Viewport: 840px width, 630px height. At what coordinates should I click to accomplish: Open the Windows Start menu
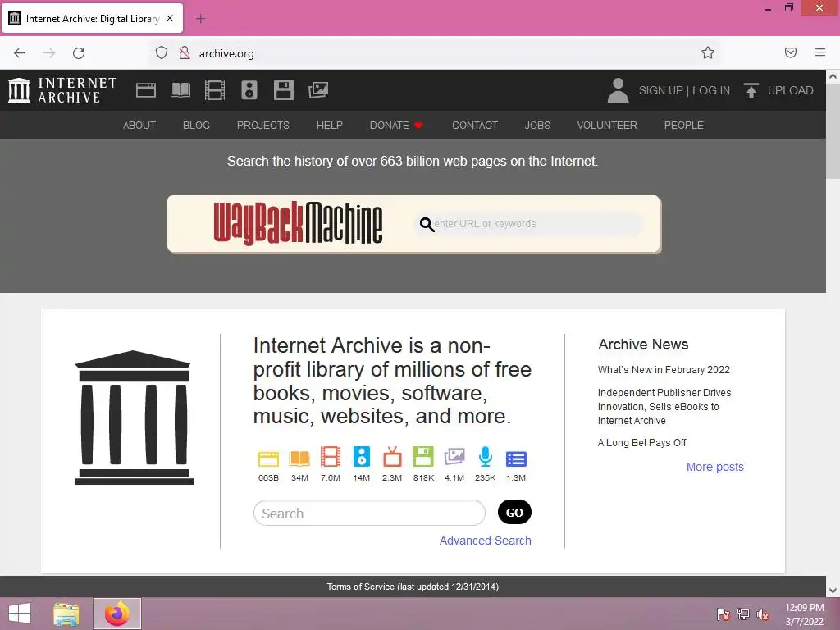20,614
